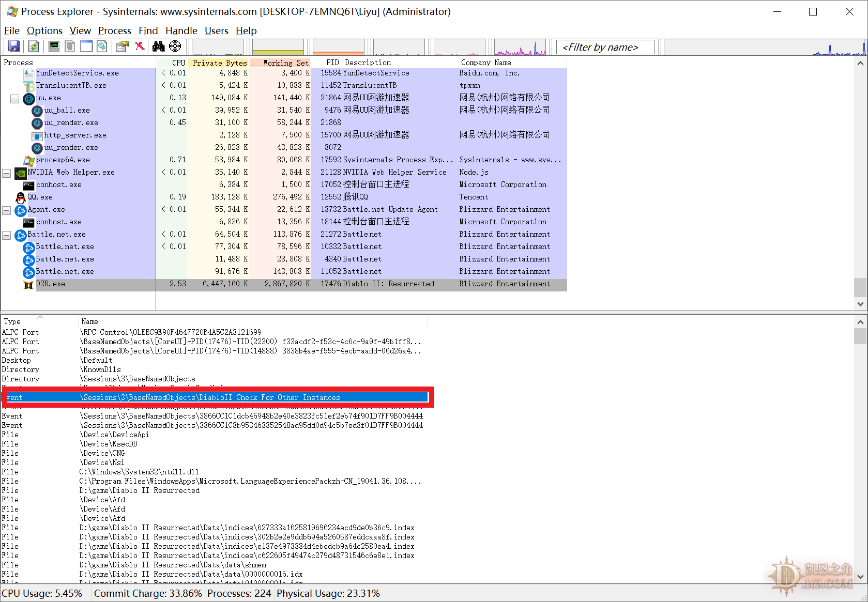Open the Find menu
This screenshot has height=602, width=868.
click(148, 30)
